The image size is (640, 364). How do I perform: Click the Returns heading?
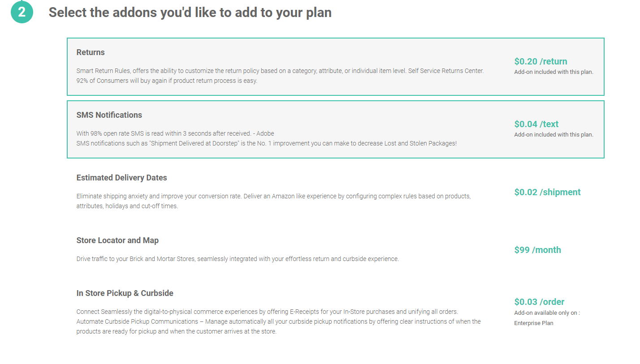(91, 52)
